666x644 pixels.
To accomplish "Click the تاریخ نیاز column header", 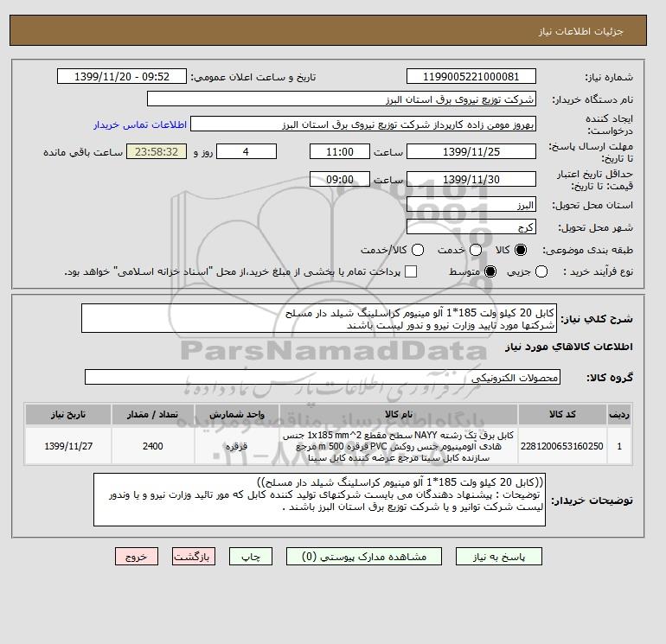I will point(68,414).
